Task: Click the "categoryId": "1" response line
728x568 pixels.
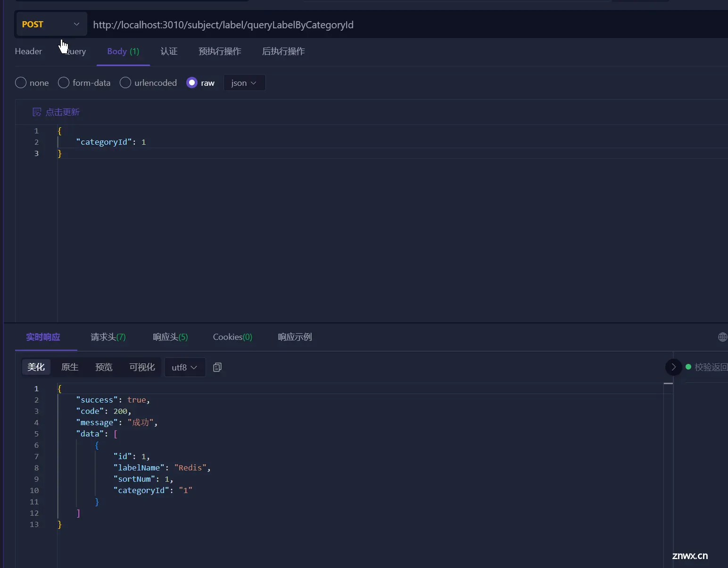Action: coord(153,490)
